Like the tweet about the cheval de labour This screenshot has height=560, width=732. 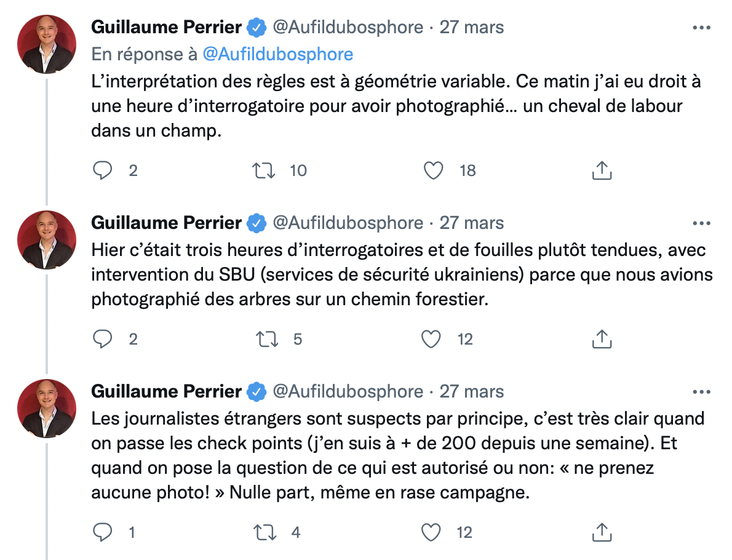coord(434,170)
